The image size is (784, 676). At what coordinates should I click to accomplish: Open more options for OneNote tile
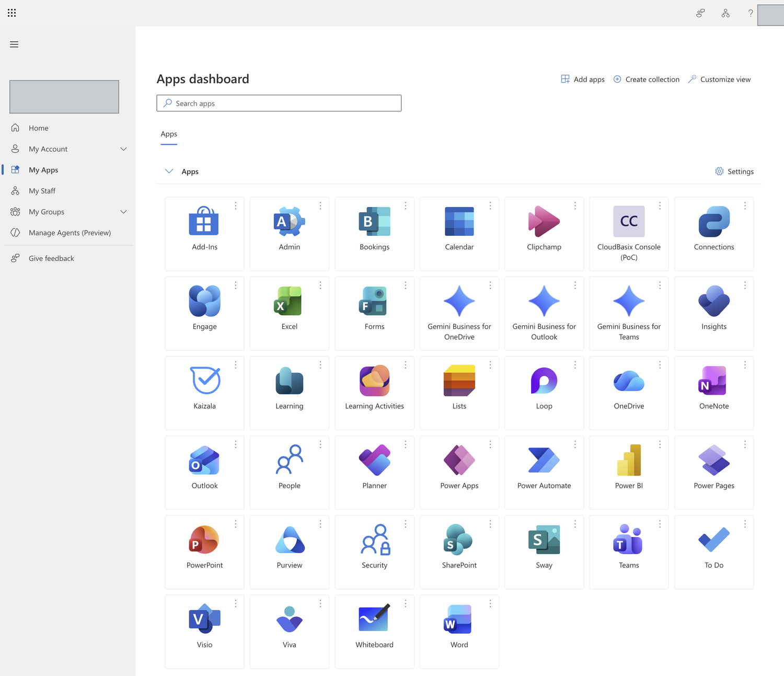click(745, 365)
